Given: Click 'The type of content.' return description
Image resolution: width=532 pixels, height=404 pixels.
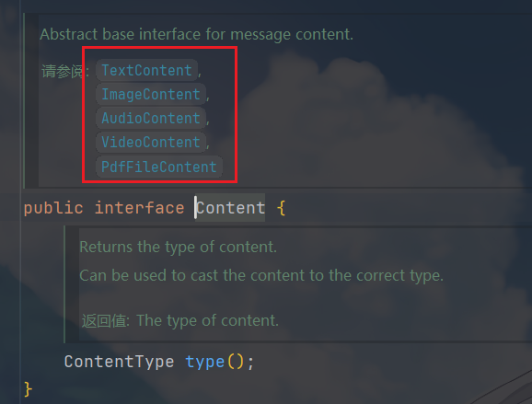Looking at the screenshot, I should [x=208, y=320].
